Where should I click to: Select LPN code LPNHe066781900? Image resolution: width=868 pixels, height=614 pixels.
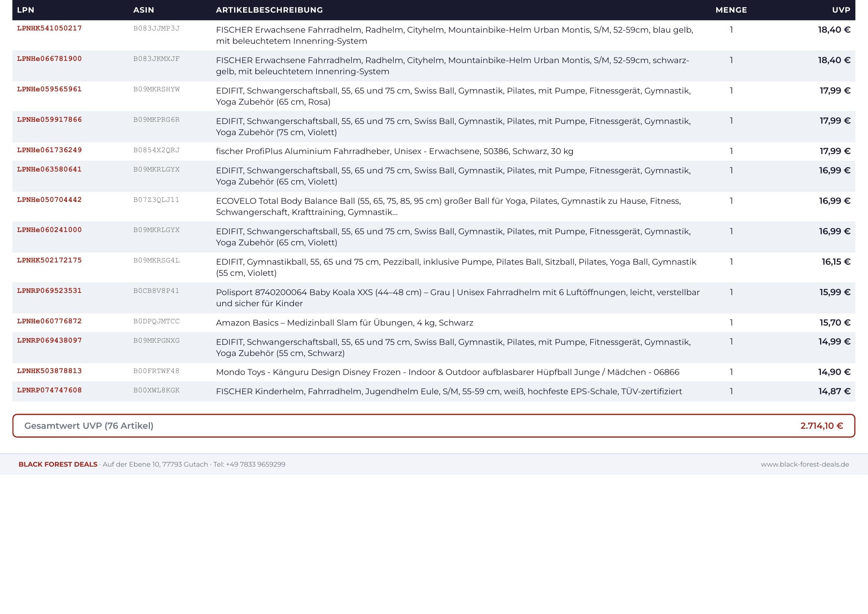click(49, 59)
